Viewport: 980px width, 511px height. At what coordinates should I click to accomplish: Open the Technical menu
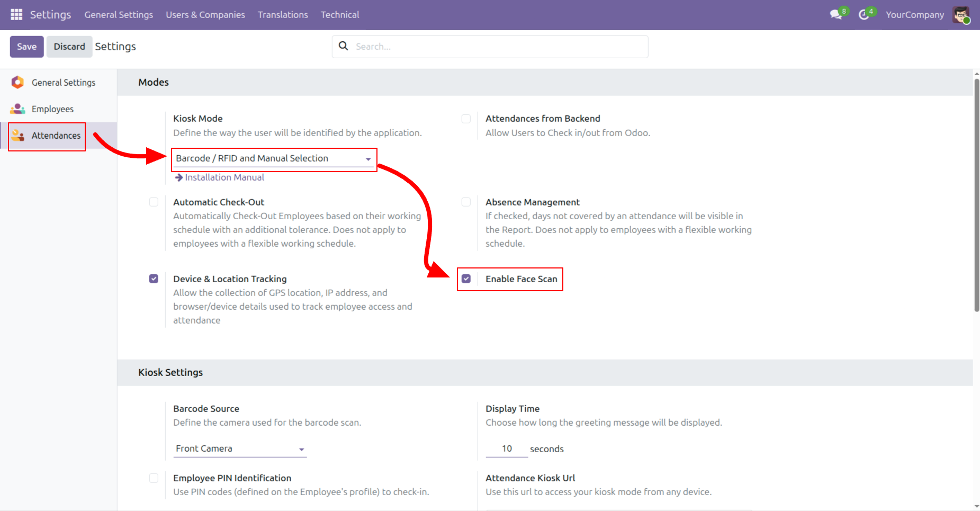[x=339, y=15]
